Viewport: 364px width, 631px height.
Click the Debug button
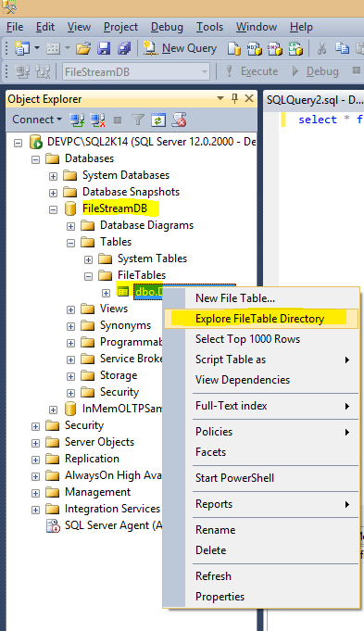315,71
